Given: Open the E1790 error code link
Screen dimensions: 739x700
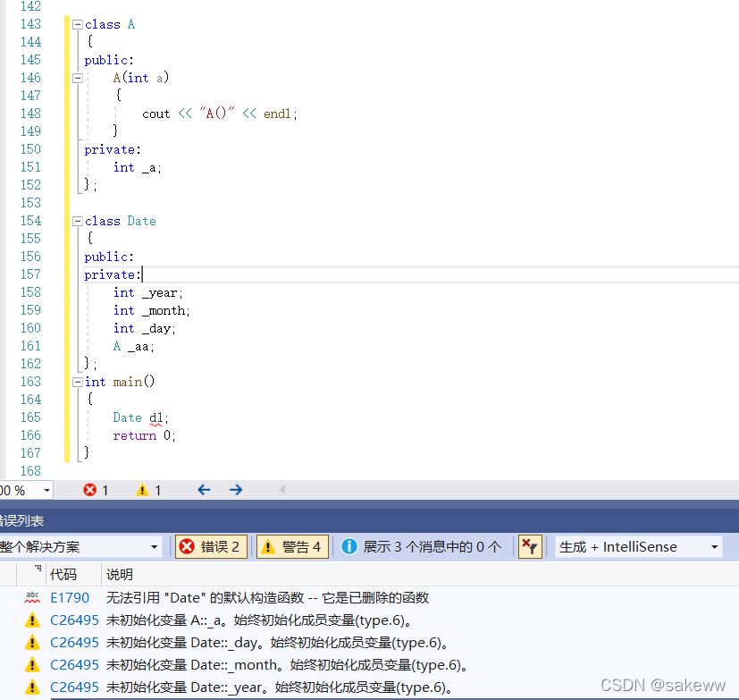Looking at the screenshot, I should click(x=70, y=598).
